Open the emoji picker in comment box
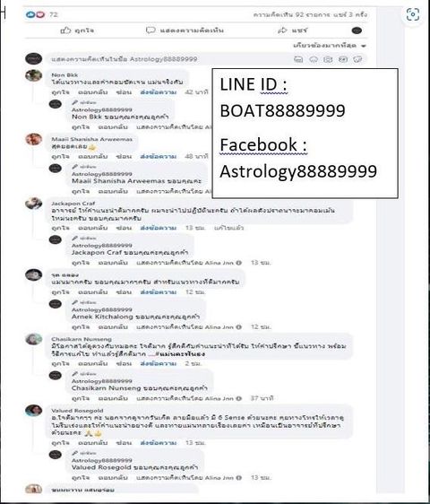Screen dimensions: 430x504 [314, 59]
